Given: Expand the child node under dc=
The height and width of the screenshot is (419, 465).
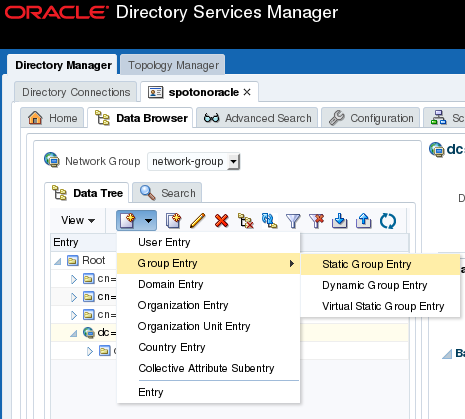Looking at the screenshot, I should (90, 351).
